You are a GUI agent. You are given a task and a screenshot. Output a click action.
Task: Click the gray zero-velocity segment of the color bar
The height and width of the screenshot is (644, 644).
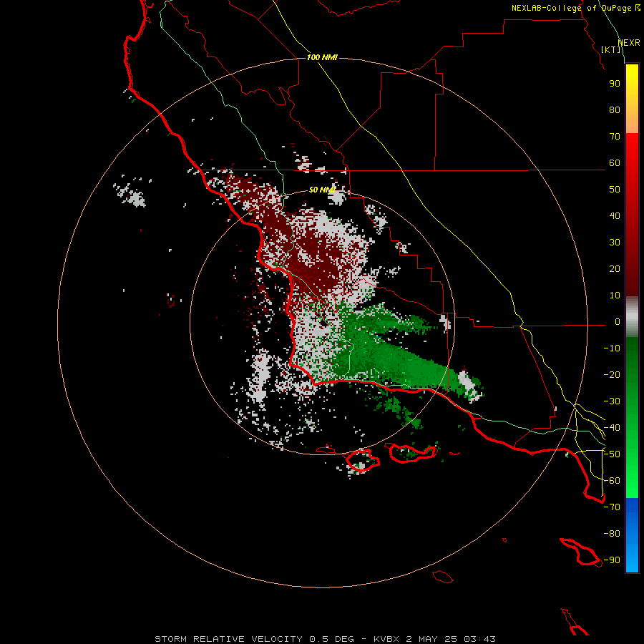pyautogui.click(x=632, y=317)
